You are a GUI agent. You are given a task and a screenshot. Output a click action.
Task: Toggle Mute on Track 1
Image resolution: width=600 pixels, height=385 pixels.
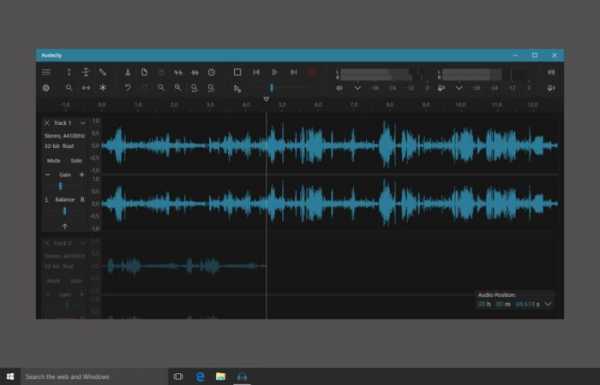54,161
